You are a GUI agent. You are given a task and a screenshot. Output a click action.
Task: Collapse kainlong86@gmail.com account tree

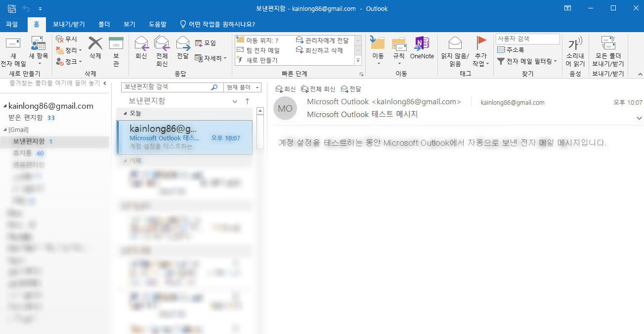(x=5, y=106)
